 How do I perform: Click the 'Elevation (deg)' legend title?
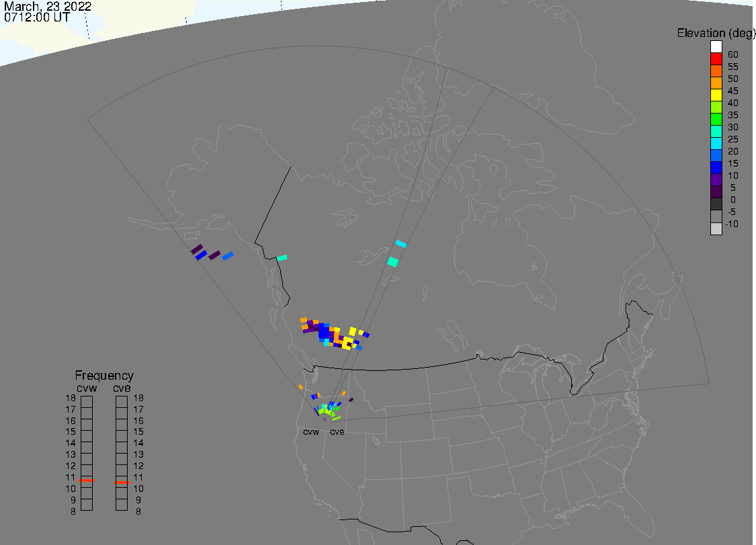coord(716,34)
